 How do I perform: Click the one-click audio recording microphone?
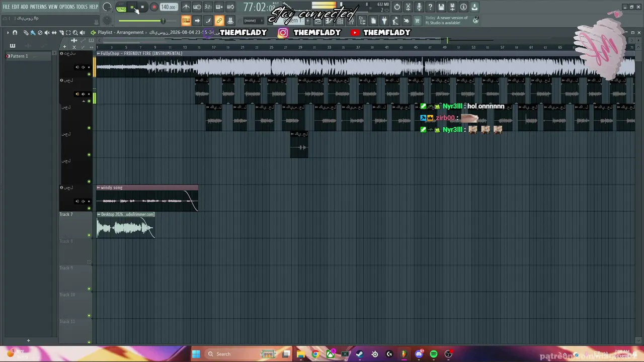[419, 7]
